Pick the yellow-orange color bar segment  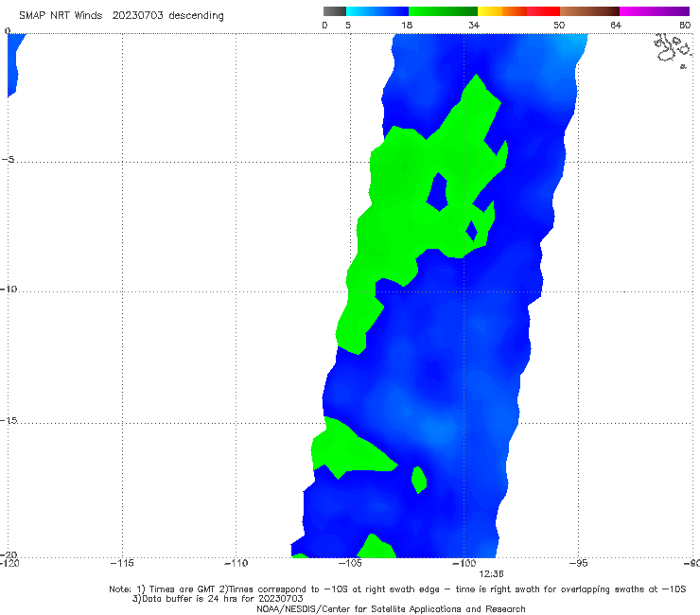coord(501,11)
